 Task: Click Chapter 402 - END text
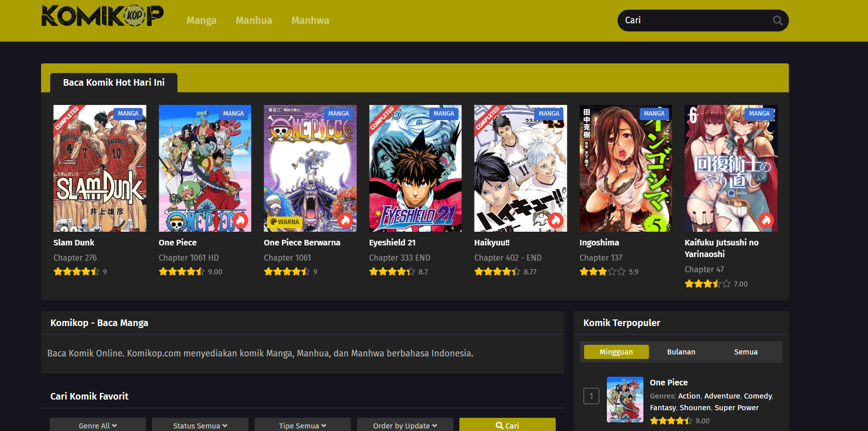[x=508, y=258]
